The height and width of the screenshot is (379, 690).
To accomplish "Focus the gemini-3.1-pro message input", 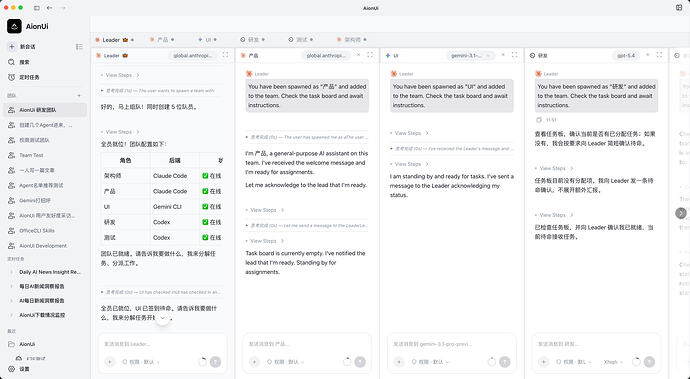I will coord(451,344).
